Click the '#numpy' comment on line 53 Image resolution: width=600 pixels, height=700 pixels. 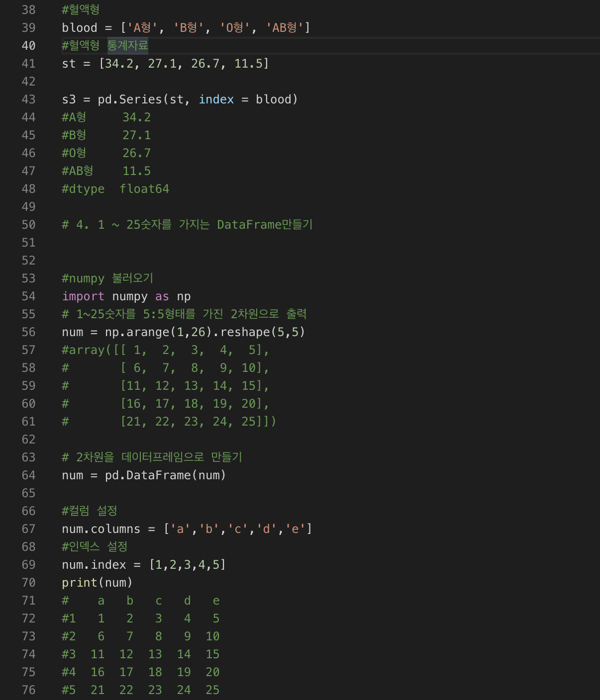pyautogui.click(x=107, y=278)
